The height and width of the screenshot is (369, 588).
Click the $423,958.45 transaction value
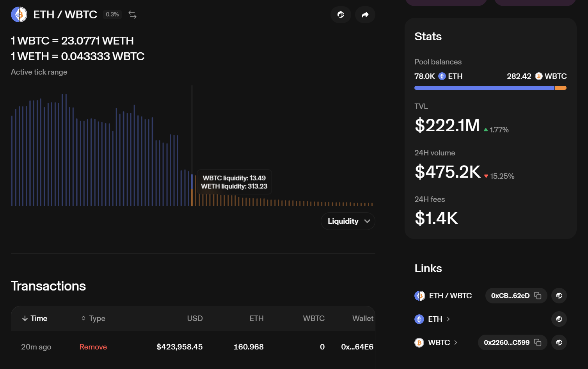pos(179,347)
